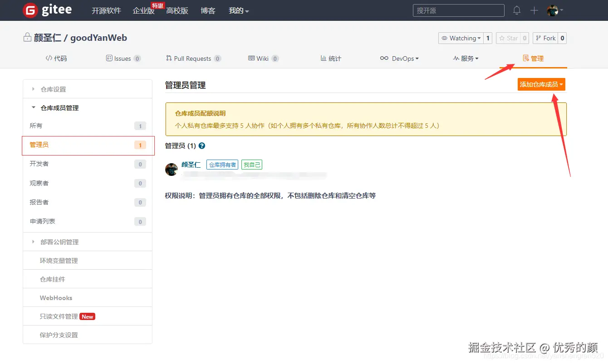
Task: Click the goodYanWeb repository name
Action: point(98,38)
